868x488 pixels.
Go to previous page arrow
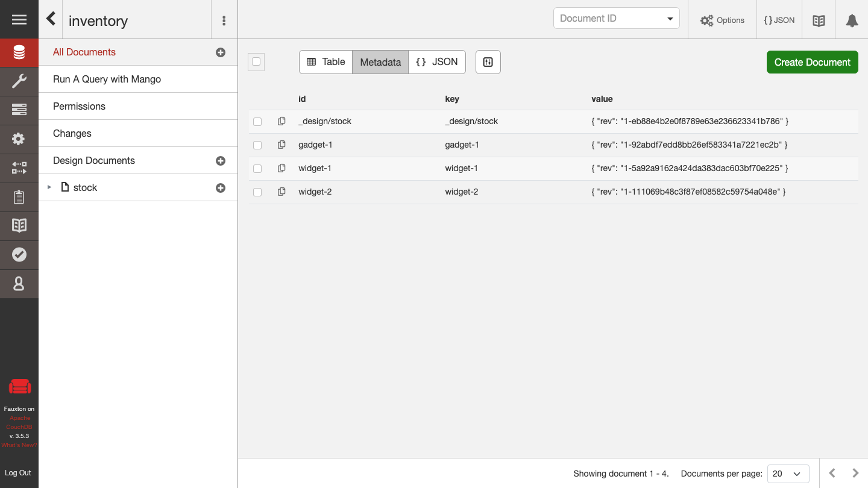coord(832,474)
